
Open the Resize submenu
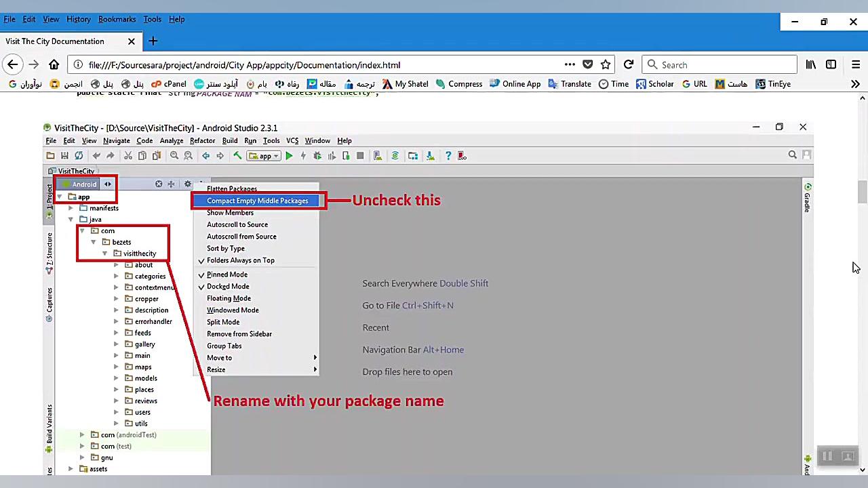[x=256, y=369]
